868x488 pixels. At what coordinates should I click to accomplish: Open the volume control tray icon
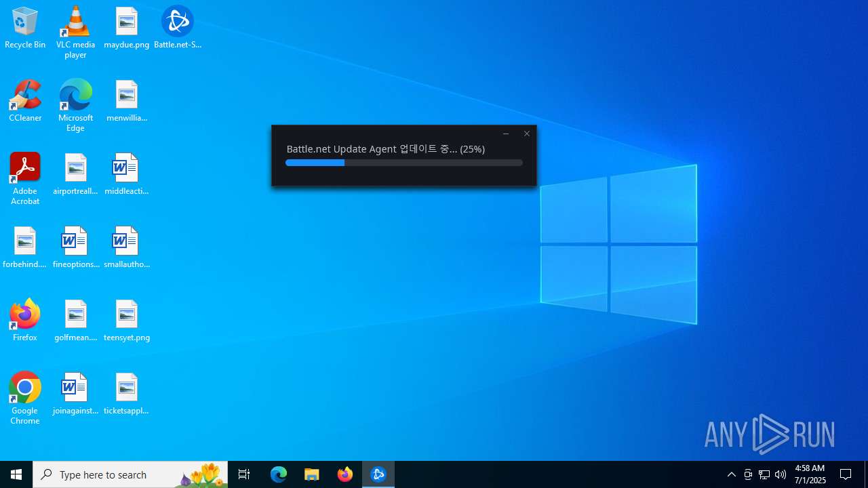(781, 474)
